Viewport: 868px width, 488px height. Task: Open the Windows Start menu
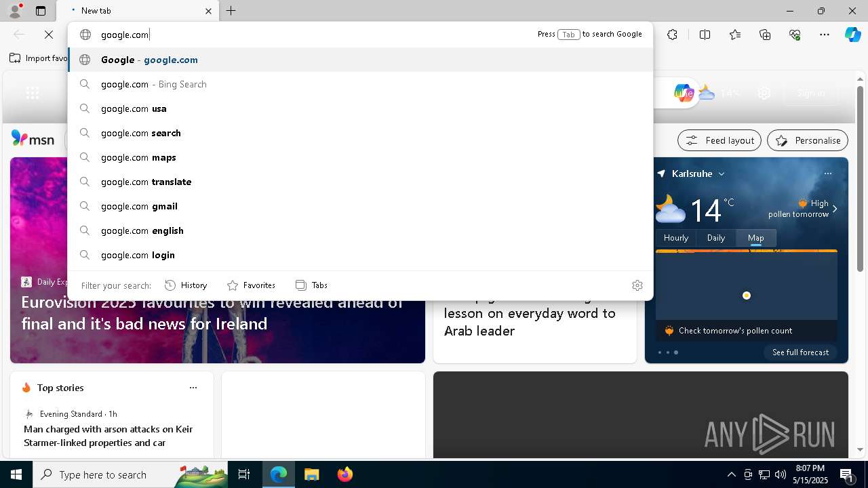tap(16, 474)
